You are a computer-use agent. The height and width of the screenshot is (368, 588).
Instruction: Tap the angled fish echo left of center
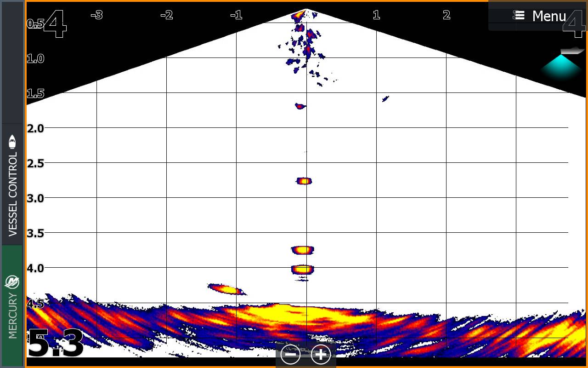click(x=226, y=289)
